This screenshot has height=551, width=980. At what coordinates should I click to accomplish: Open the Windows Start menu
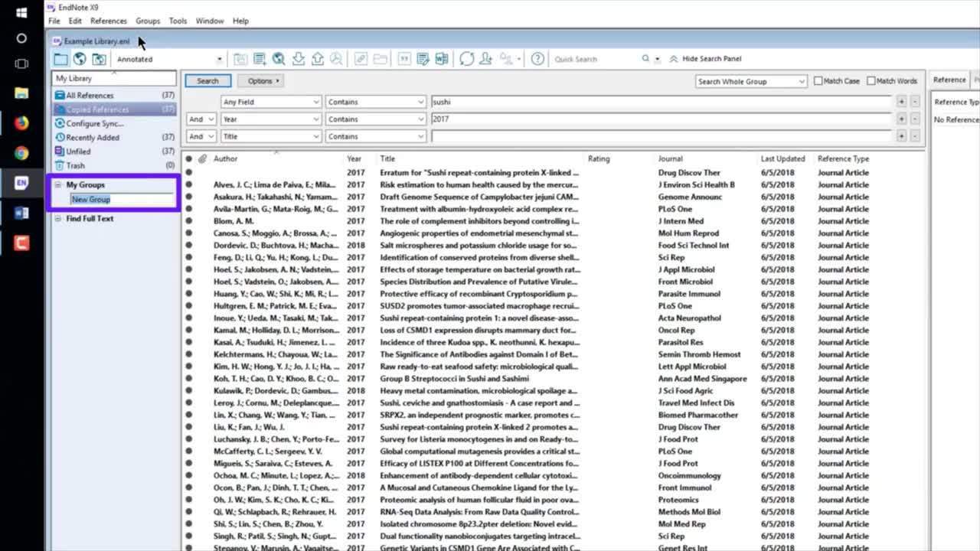click(x=21, y=13)
